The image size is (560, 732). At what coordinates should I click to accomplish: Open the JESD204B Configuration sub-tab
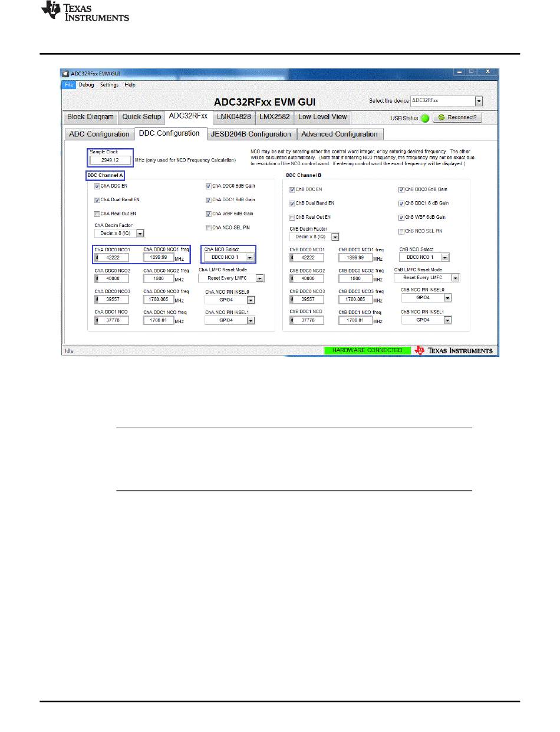coord(252,134)
